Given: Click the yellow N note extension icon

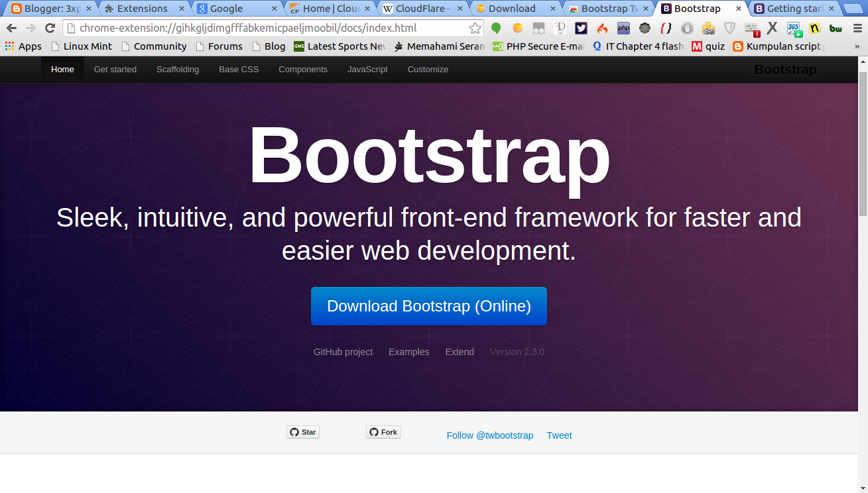Looking at the screenshot, I should tap(815, 28).
